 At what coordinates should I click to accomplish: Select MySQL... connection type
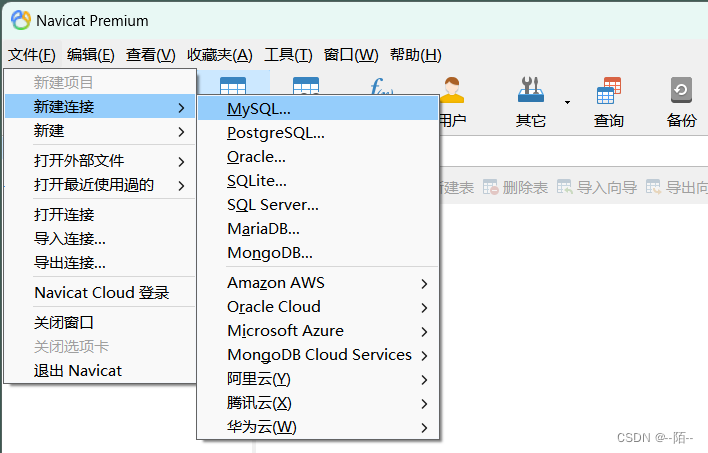tap(318, 108)
